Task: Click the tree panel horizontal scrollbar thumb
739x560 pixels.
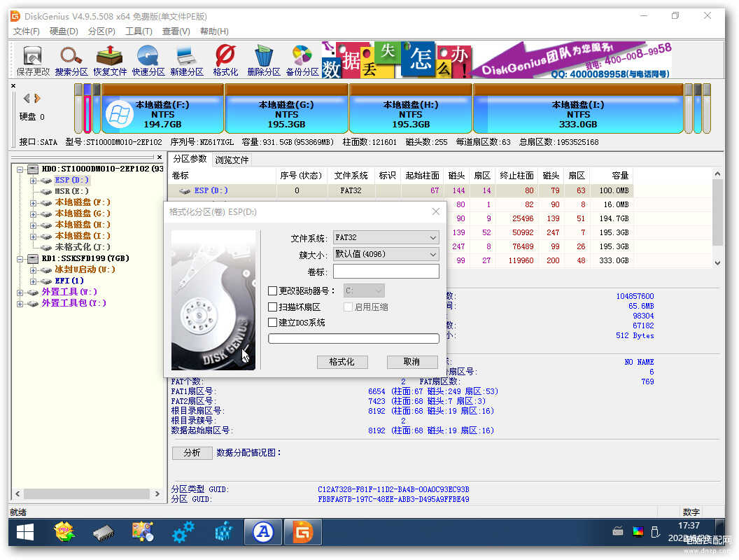Action: (87, 493)
